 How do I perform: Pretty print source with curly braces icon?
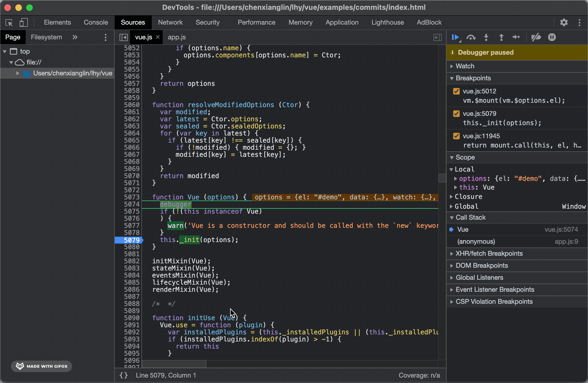(x=124, y=375)
